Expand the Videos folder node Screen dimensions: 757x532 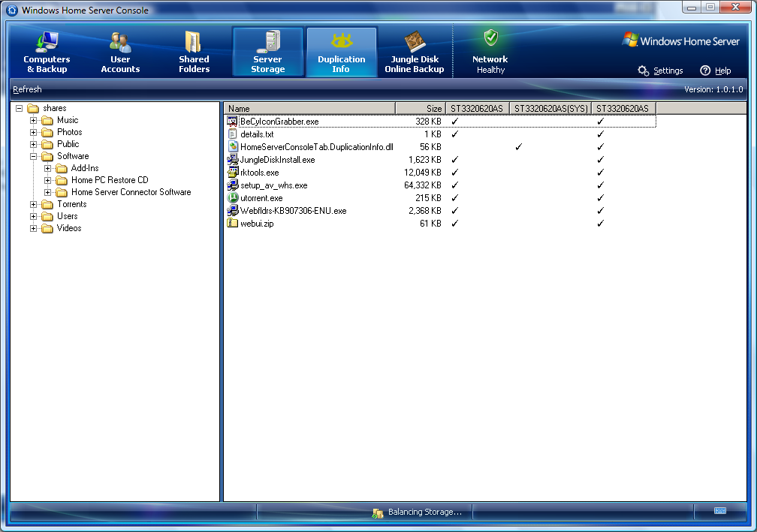click(x=33, y=228)
